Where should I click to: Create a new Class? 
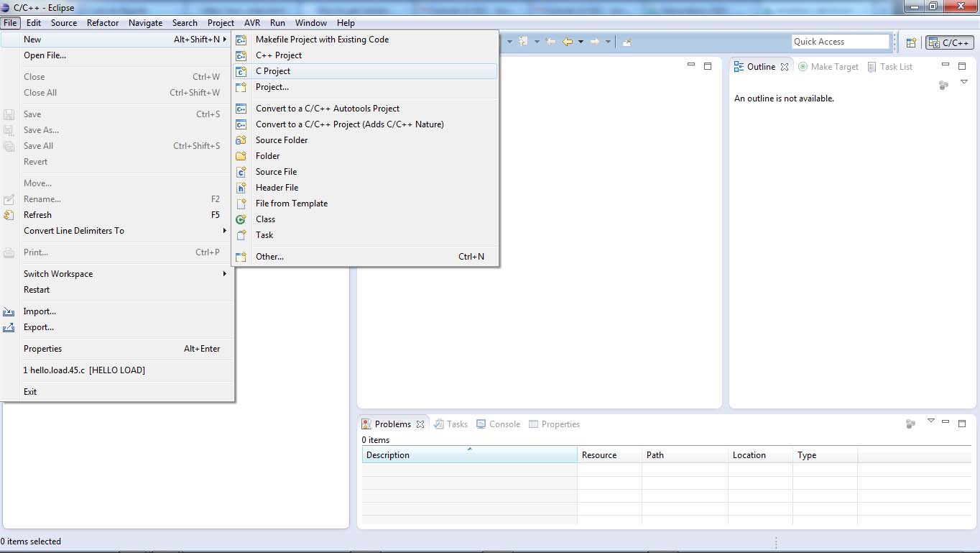364,219
